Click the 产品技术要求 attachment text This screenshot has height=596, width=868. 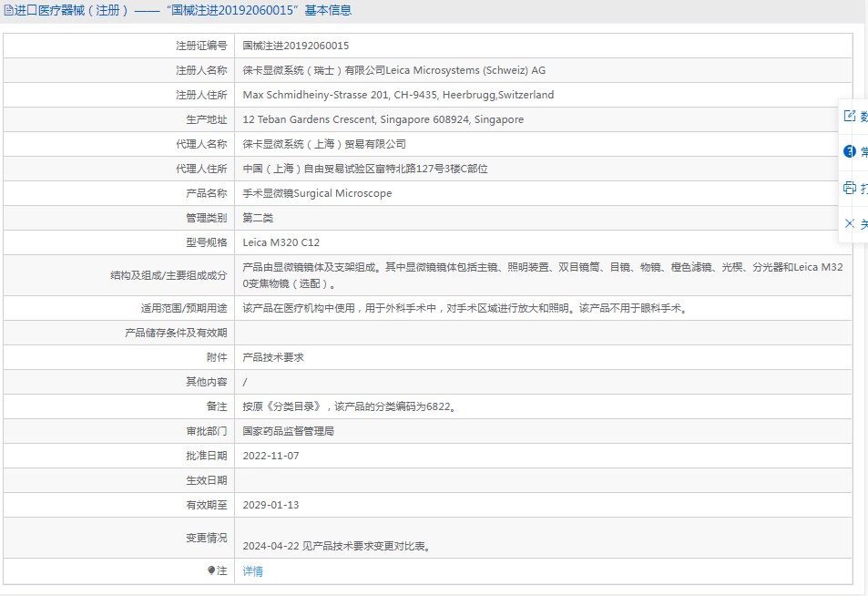[273, 357]
